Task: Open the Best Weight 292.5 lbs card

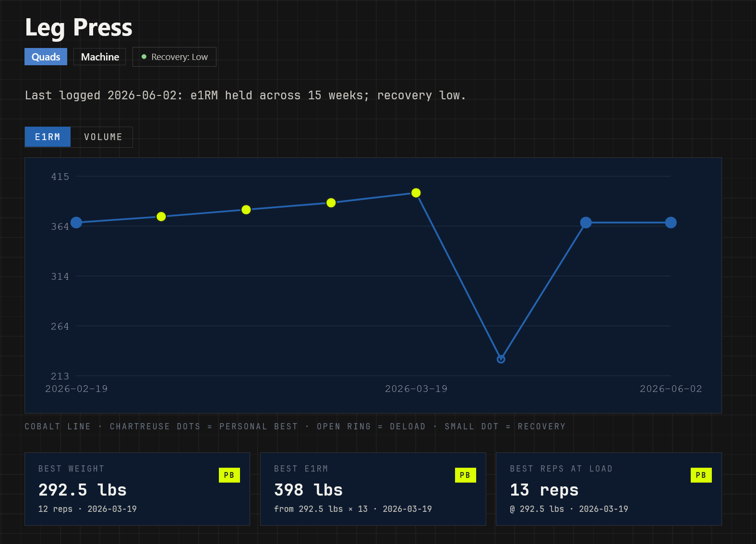Action: tap(137, 489)
